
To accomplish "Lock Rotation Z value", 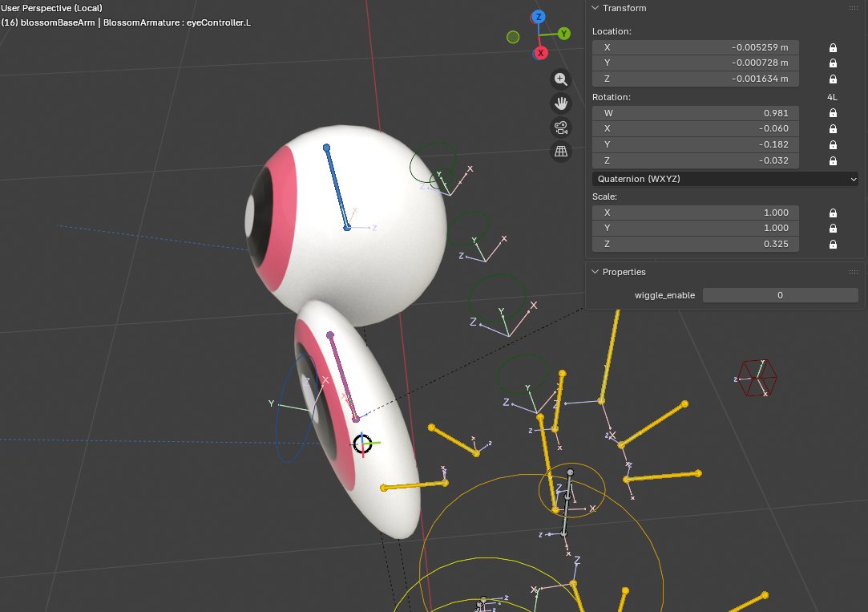I will coord(833,160).
